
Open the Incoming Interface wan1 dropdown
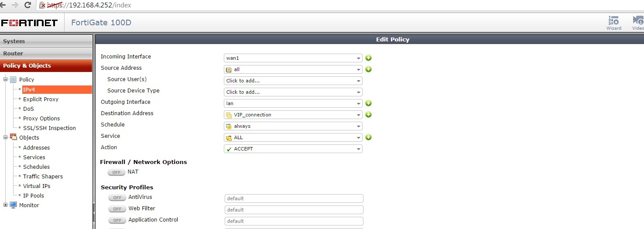293,58
